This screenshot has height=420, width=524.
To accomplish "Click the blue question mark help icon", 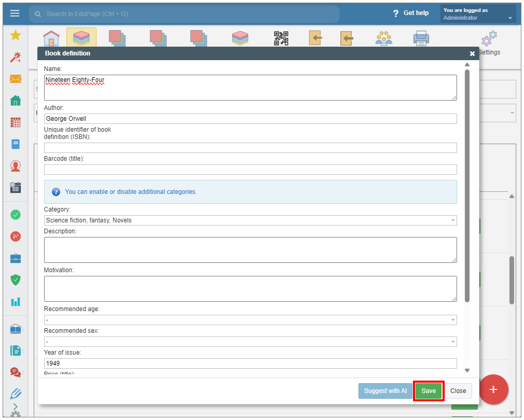I will coord(56,192).
